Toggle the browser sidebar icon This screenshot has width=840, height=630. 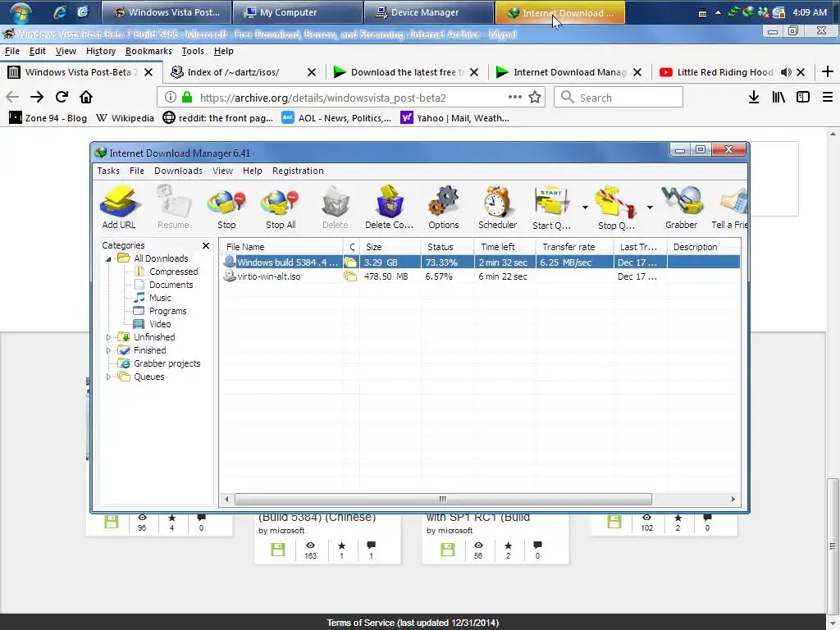tap(802, 97)
